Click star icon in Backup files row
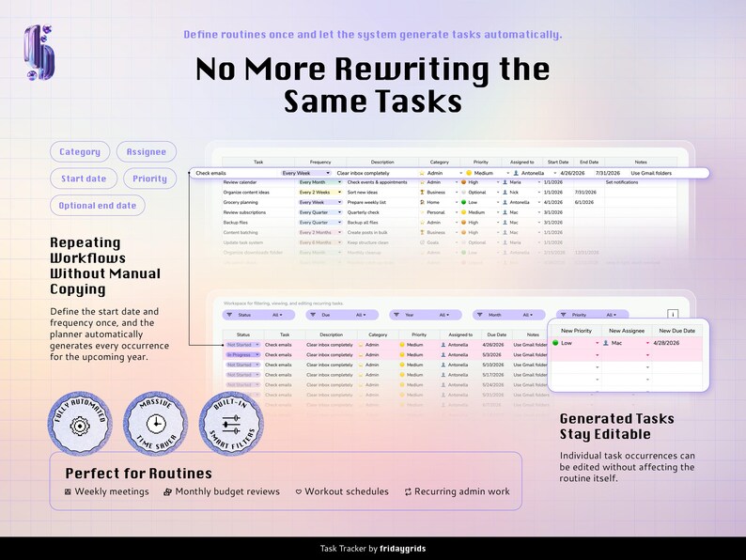Viewport: 746px width, 560px height. click(x=422, y=222)
